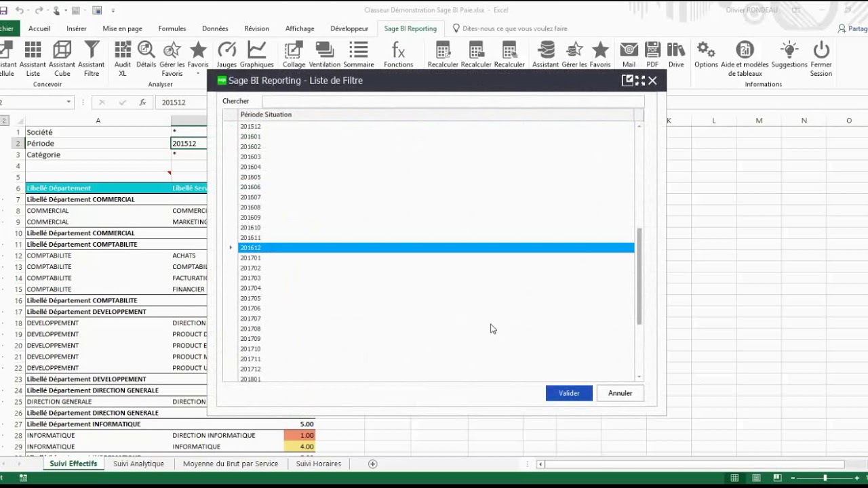
Task: Open the Accueil ribbon tab
Action: click(x=39, y=28)
